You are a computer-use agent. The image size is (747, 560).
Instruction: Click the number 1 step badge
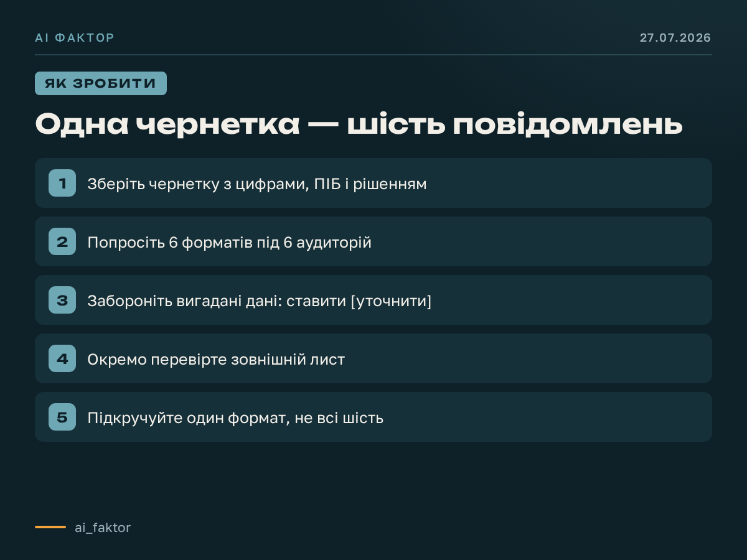coord(62,183)
